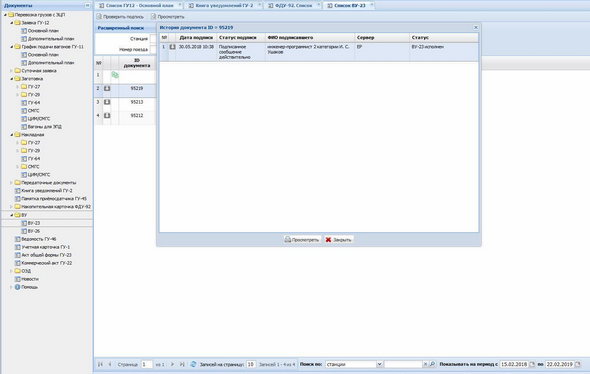
Task: Open Вагоны для ЭПД item
Action: (x=44, y=127)
